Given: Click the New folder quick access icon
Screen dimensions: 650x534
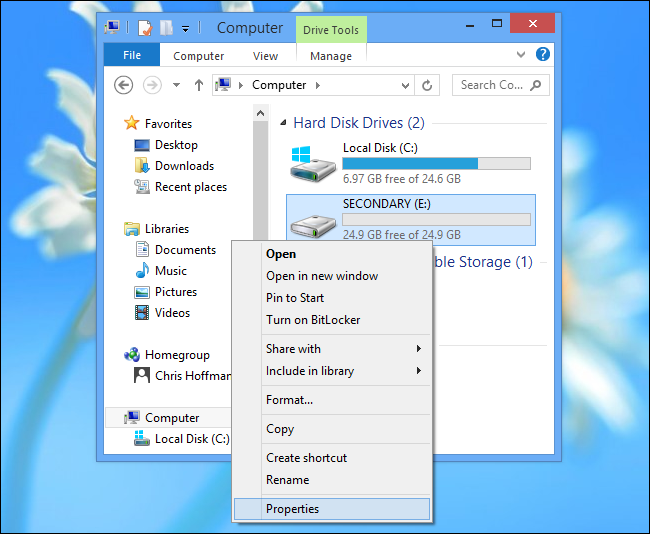Looking at the screenshot, I should (x=166, y=28).
